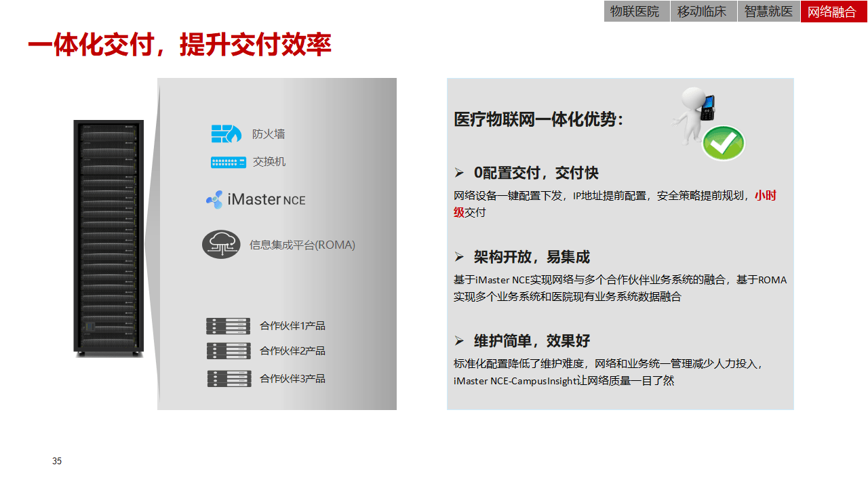The image size is (868, 488).
Task: Select the 合作伙伴3产品 server icon
Action: (229, 379)
